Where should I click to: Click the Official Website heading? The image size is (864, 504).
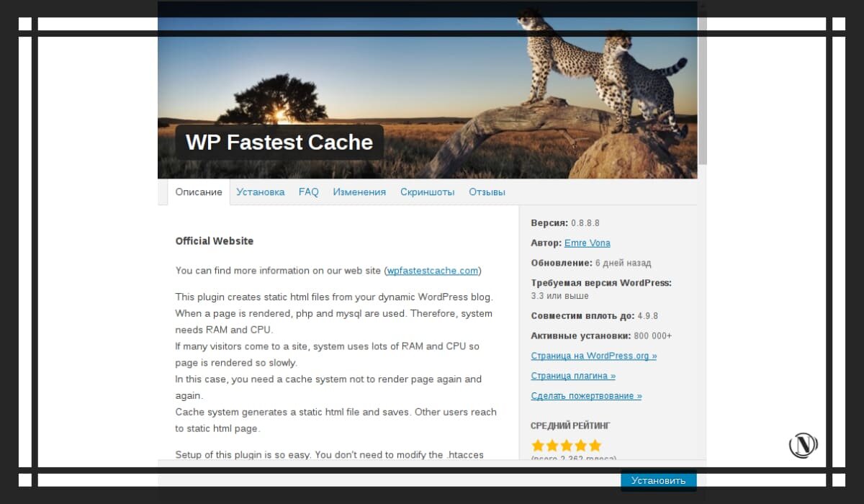[215, 241]
